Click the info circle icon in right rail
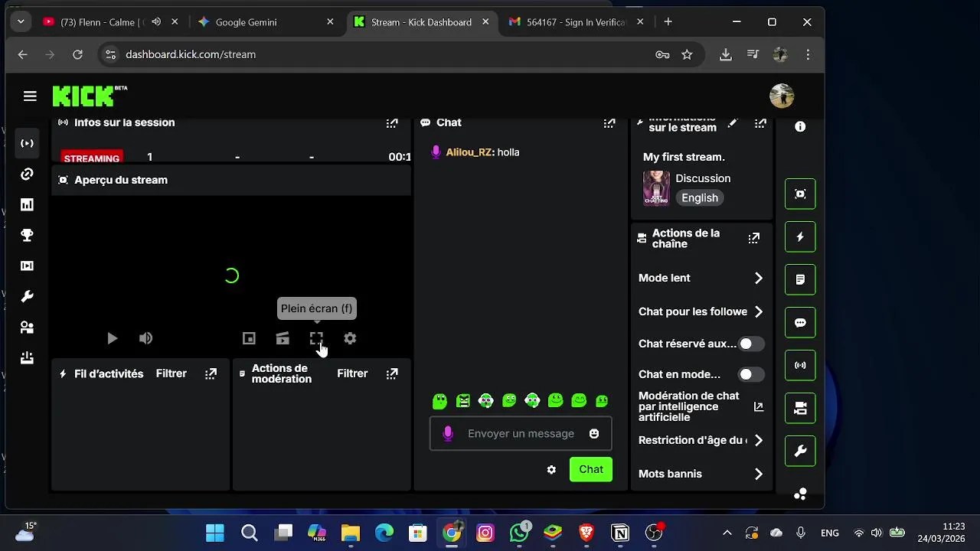980x551 pixels. (800, 127)
